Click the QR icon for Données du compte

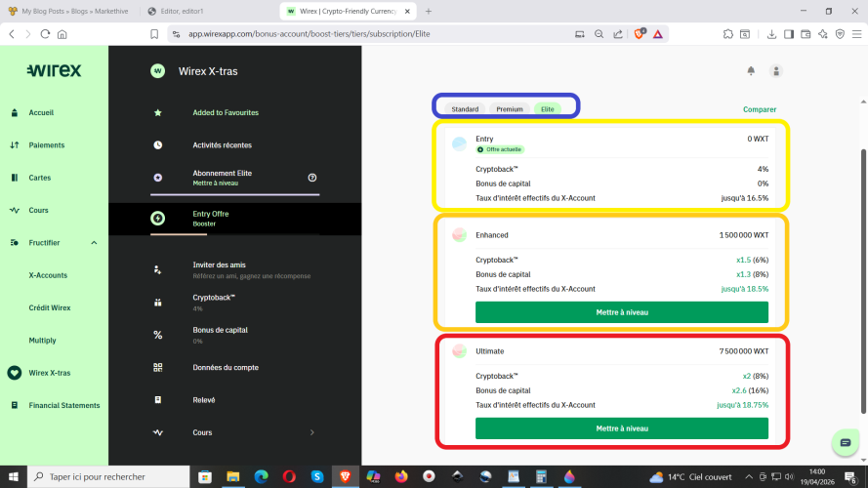[158, 367]
